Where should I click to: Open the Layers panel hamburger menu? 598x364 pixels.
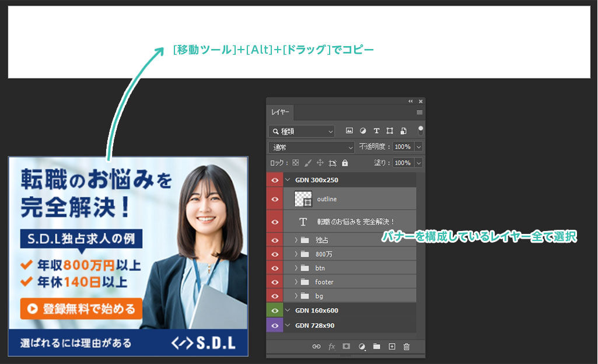tap(419, 112)
